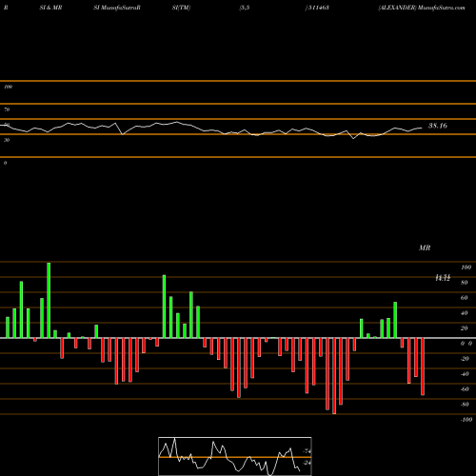Viewport: 476px width, 476px height.
Task: Click the SI MunafaSutraR header text
Action: click(x=117, y=8)
